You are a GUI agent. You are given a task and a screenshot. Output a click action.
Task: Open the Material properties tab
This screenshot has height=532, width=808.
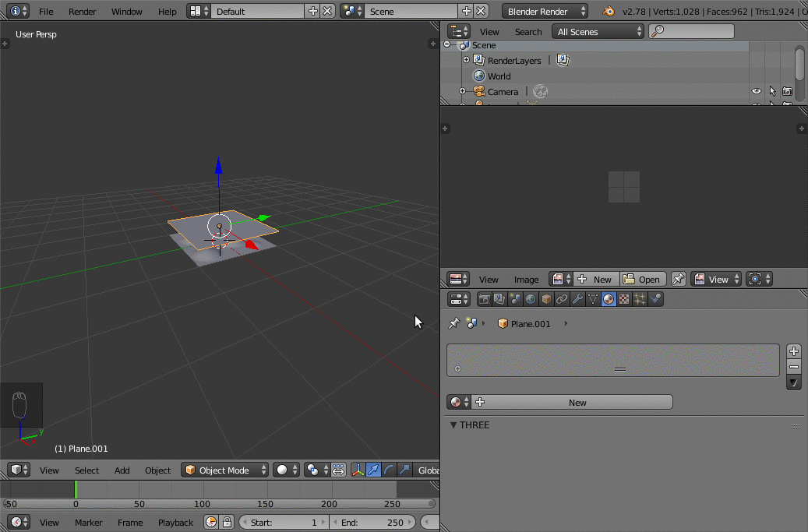pos(609,299)
